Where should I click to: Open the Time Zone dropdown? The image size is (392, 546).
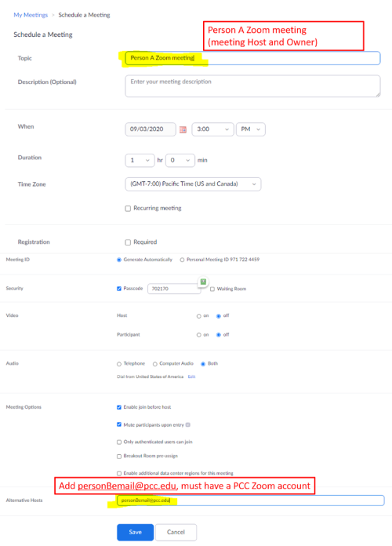click(193, 184)
